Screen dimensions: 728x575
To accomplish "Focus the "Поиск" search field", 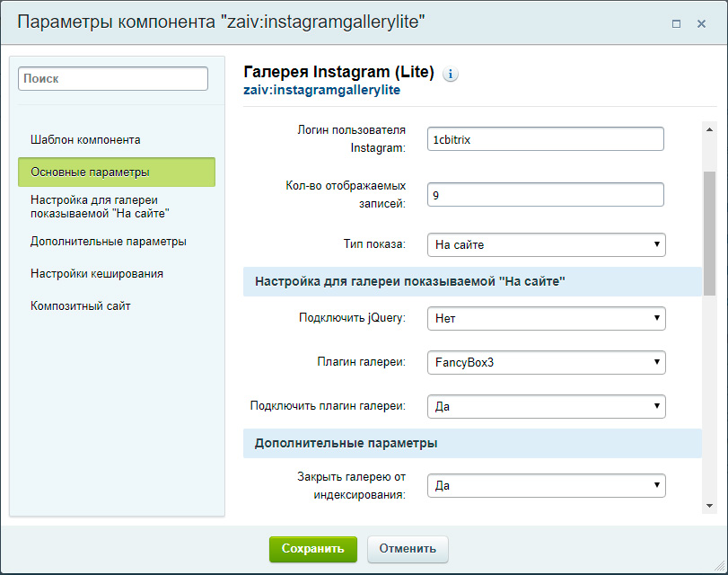I will point(113,79).
